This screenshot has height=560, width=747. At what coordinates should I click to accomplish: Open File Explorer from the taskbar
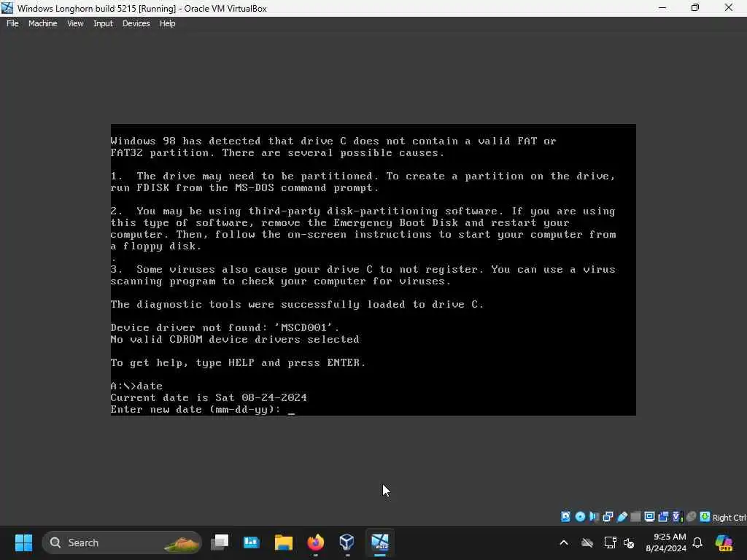284,542
